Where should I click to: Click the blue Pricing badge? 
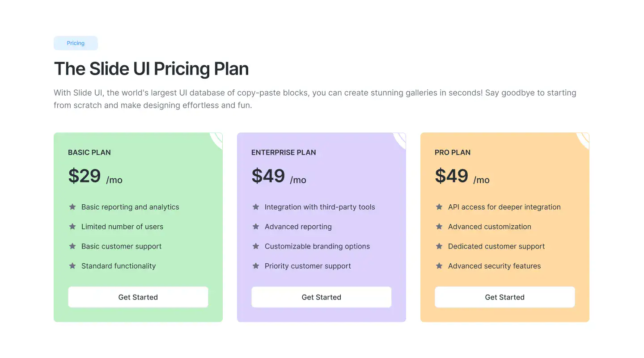coord(76,43)
